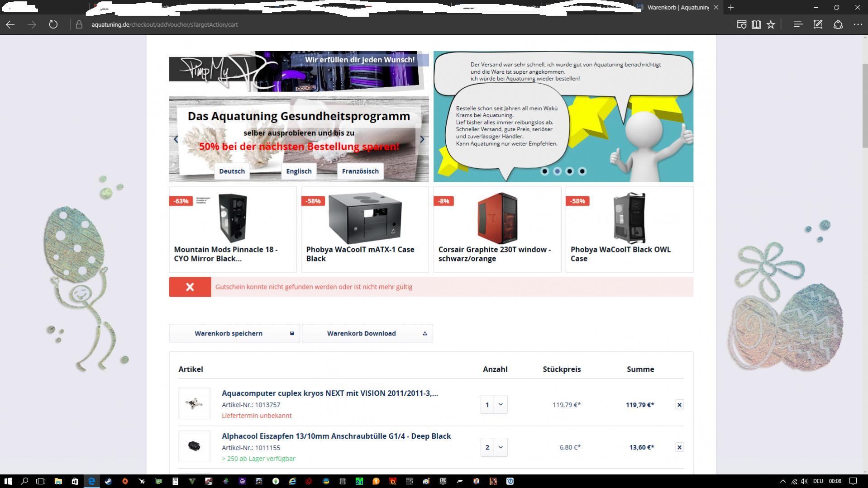Image resolution: width=868 pixels, height=488 pixels.
Task: Select second testimonial slider dot
Action: (x=557, y=171)
